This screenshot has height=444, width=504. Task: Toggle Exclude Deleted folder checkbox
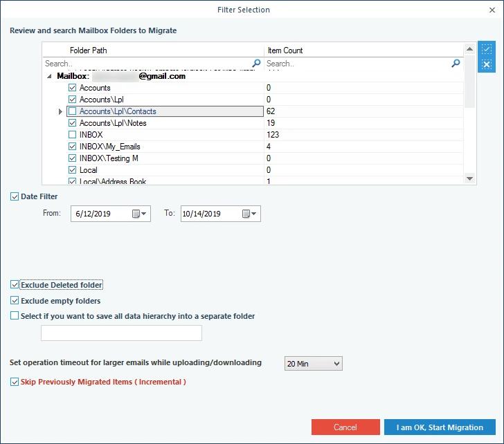(x=15, y=285)
